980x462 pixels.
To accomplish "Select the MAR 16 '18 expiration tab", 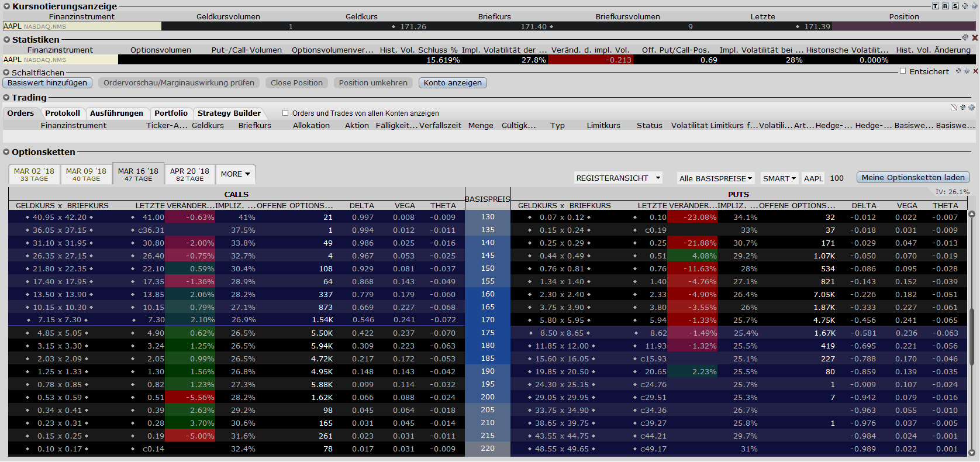I will pos(138,174).
